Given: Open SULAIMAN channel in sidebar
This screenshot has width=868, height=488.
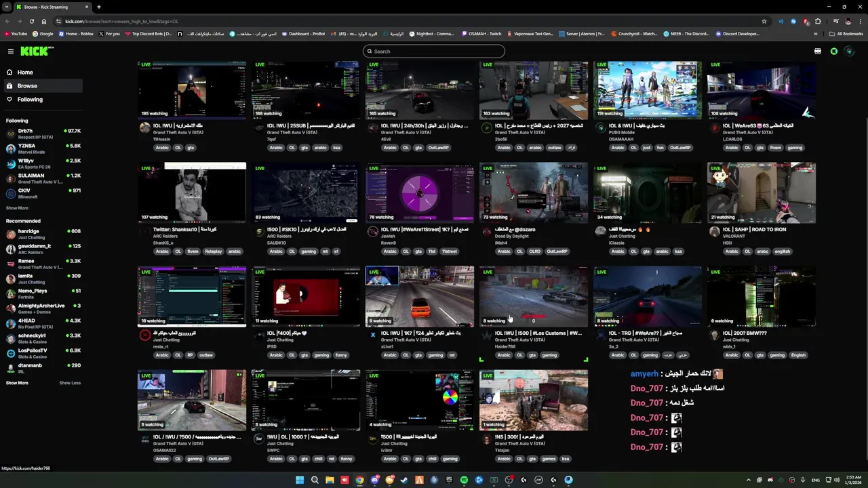Looking at the screenshot, I should click(x=42, y=178).
